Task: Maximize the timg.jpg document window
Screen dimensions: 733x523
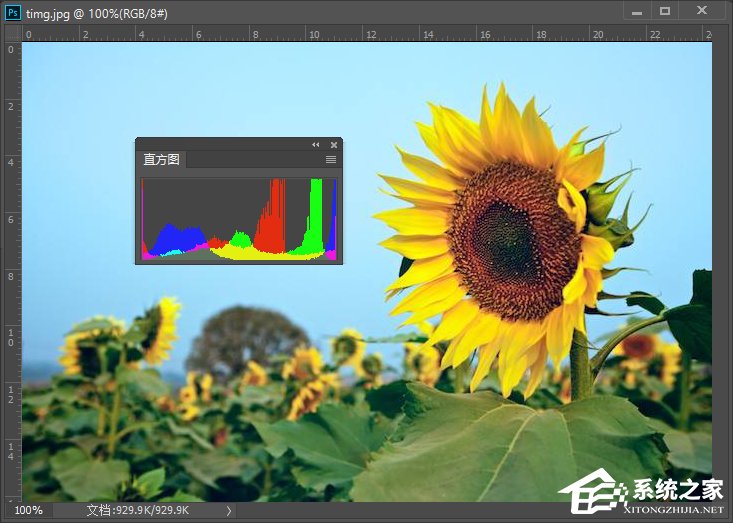Action: point(665,11)
